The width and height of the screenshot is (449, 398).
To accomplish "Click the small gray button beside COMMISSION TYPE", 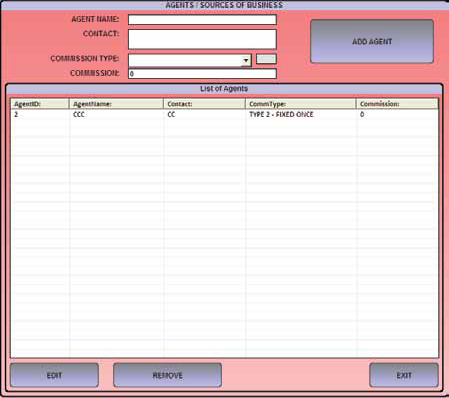I will point(266,59).
